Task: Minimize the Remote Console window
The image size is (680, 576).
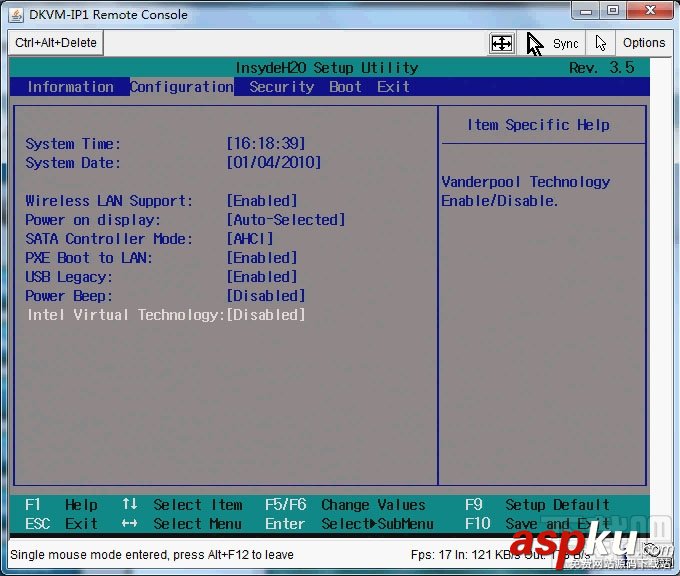Action: tap(586, 11)
